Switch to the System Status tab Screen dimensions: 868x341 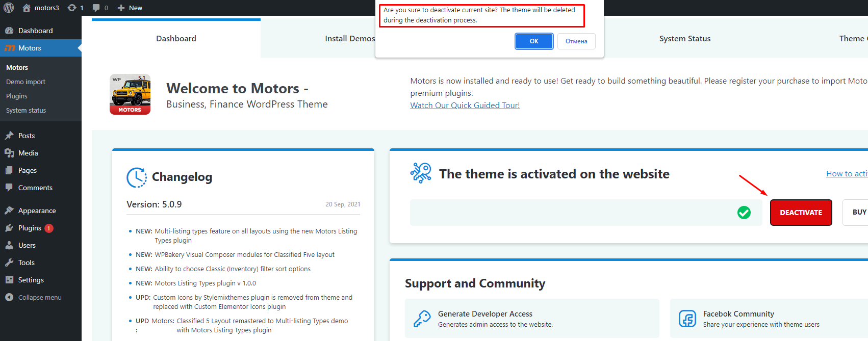click(684, 39)
